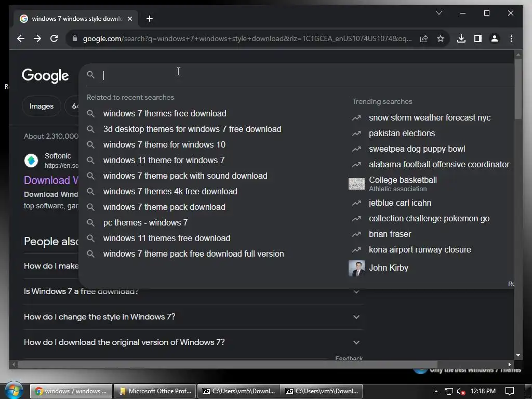Go back to the previous page
Screen dimensions: 532x399
coord(21,38)
